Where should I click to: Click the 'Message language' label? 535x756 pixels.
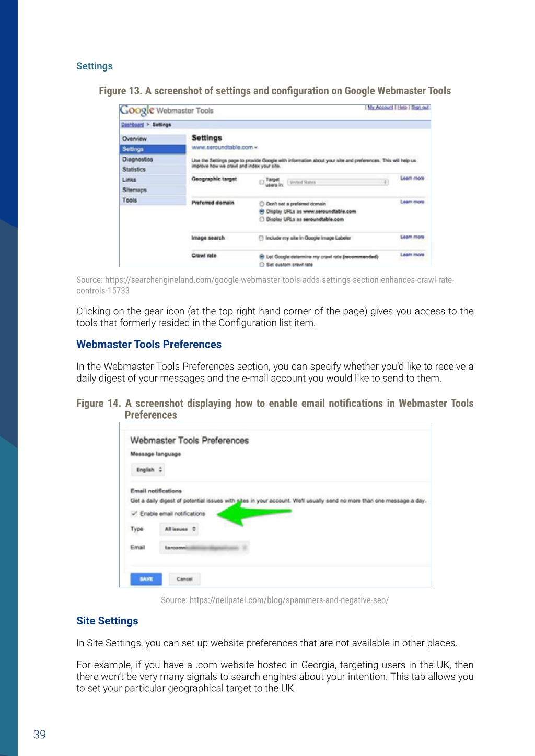[156, 454]
